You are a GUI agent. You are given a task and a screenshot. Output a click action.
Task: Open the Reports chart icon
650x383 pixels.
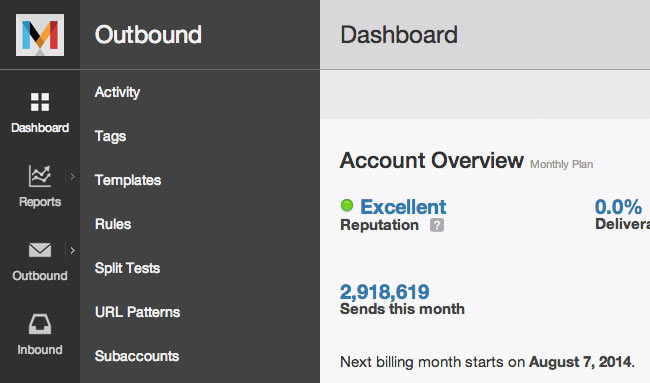coord(40,176)
